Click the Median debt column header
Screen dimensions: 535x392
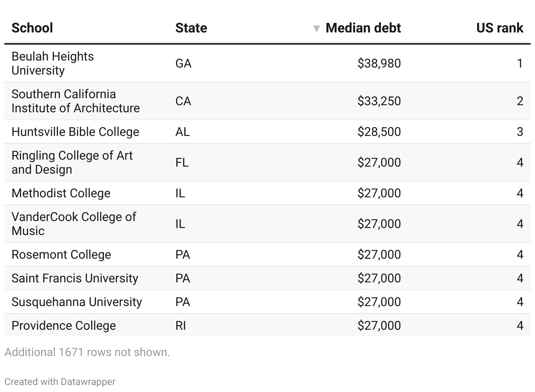click(x=363, y=28)
